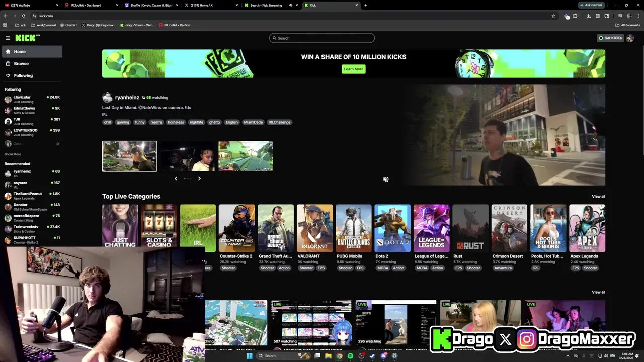Viewport: 644px width, 362px height.
Task: Open the VALORANT category card
Action: point(314,228)
